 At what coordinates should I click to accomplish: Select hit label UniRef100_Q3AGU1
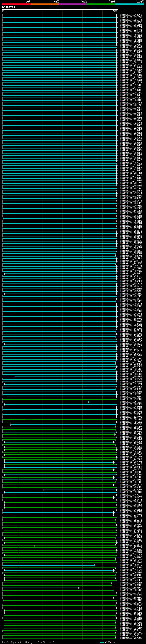click(131, 334)
